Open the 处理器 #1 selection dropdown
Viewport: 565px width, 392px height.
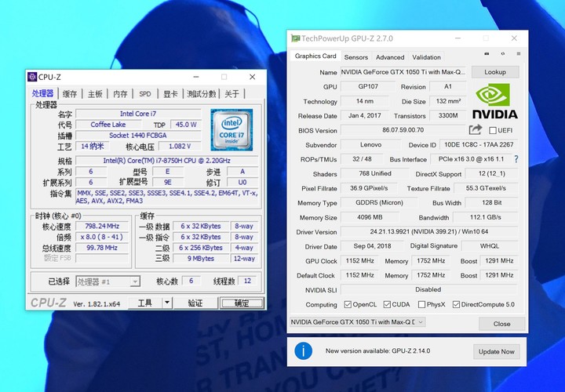click(x=108, y=281)
